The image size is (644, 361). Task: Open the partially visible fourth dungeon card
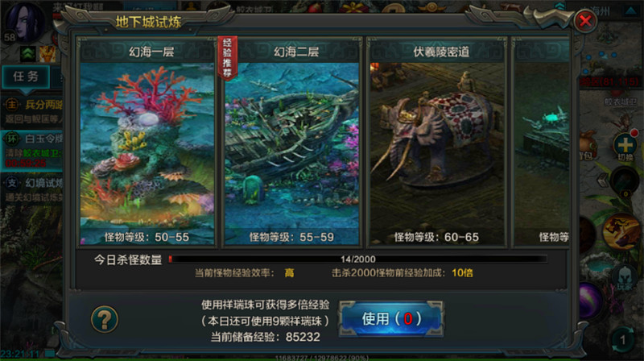pos(541,143)
